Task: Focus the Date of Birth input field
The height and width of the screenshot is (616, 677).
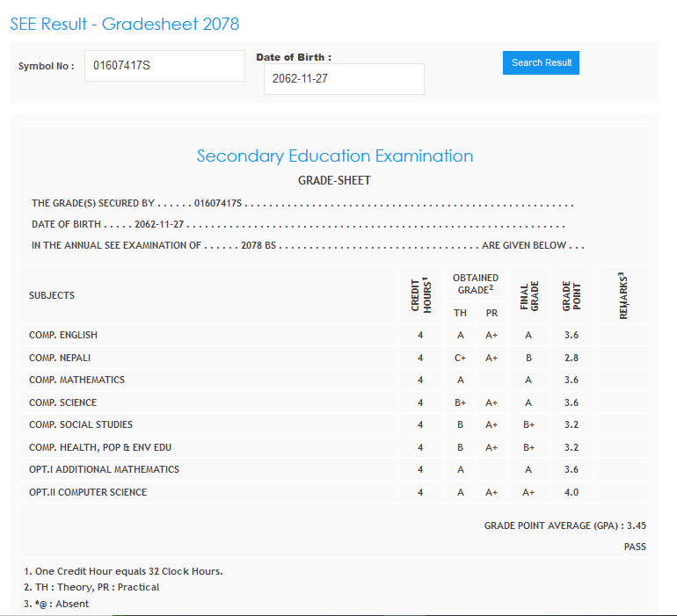Action: point(344,79)
